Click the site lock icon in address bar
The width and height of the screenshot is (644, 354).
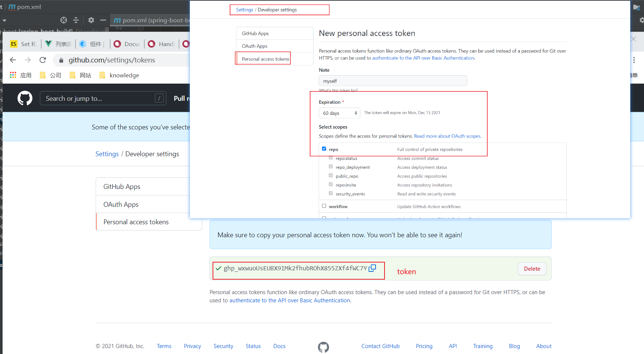(61, 60)
